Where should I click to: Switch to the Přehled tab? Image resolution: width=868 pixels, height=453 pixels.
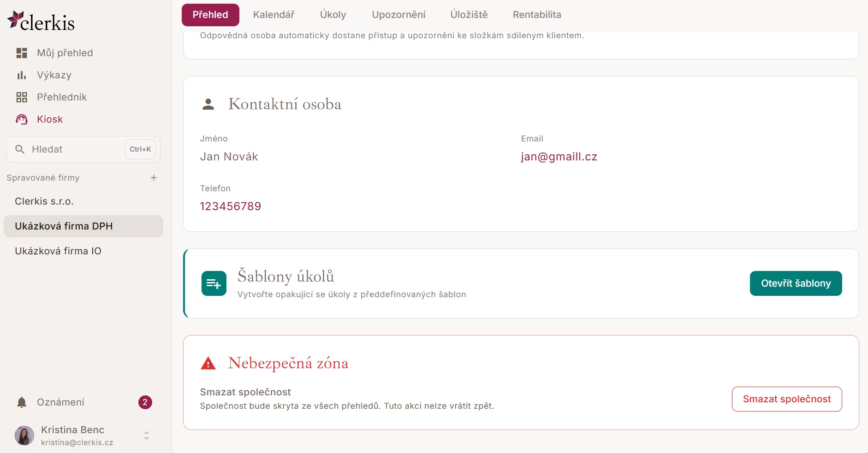tap(210, 15)
